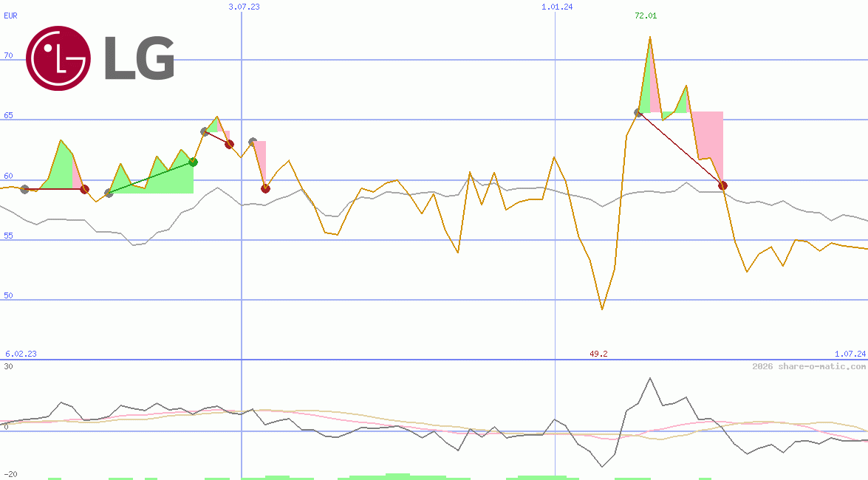Click the red marker right after the 1.07.23 area

(x=265, y=189)
